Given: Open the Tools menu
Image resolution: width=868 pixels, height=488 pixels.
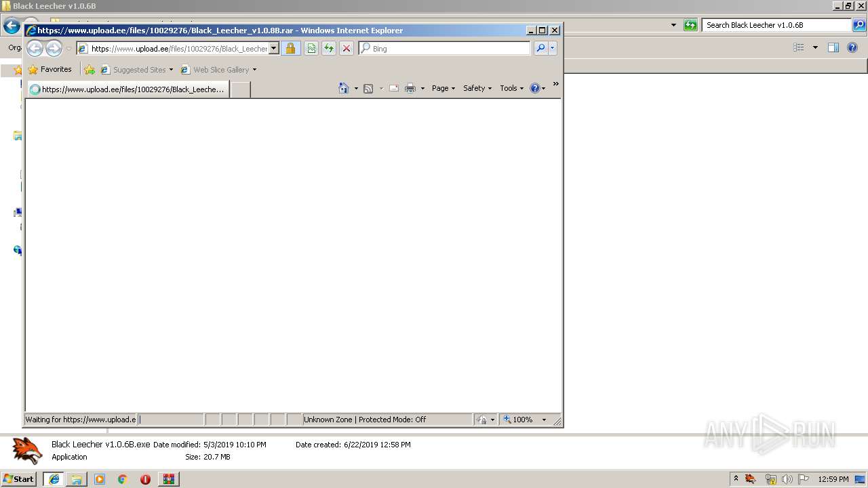Looking at the screenshot, I should pyautogui.click(x=512, y=88).
